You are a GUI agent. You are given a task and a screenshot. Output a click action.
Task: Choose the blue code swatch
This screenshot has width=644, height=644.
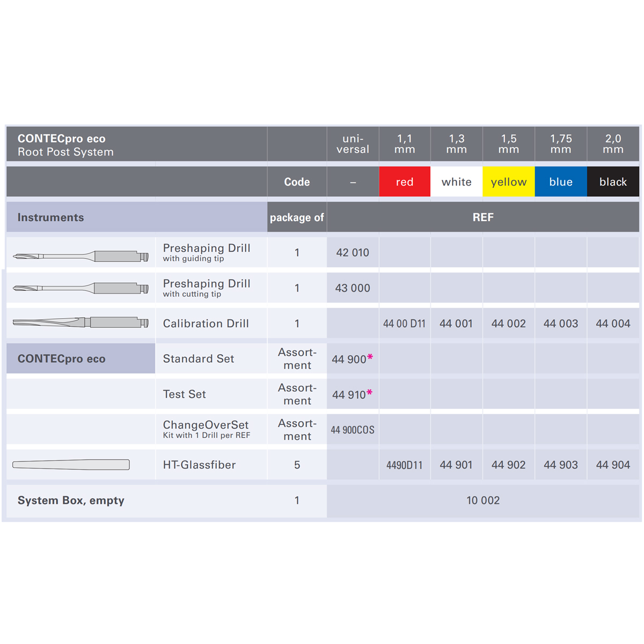(x=560, y=182)
